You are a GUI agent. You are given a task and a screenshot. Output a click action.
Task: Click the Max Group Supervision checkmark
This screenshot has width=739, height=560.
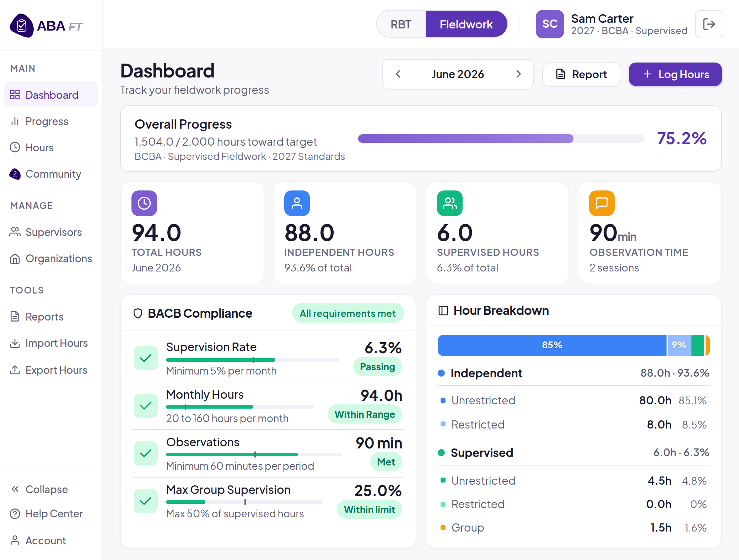[x=146, y=501]
